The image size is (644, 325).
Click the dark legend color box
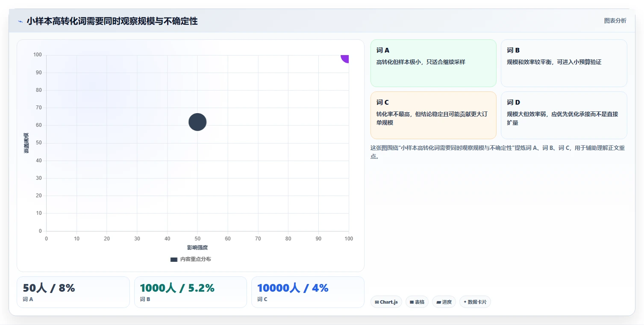[173, 259]
